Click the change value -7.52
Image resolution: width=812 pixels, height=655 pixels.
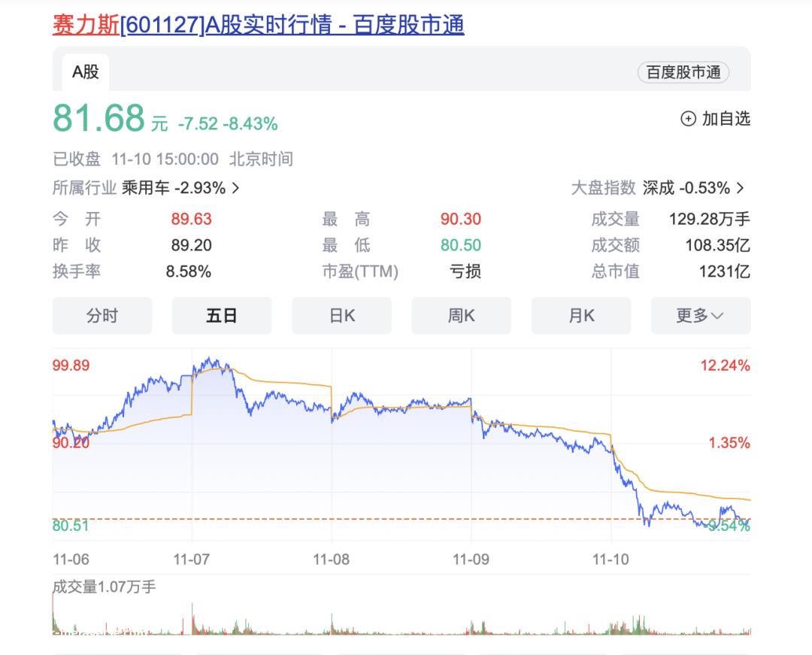point(198,124)
